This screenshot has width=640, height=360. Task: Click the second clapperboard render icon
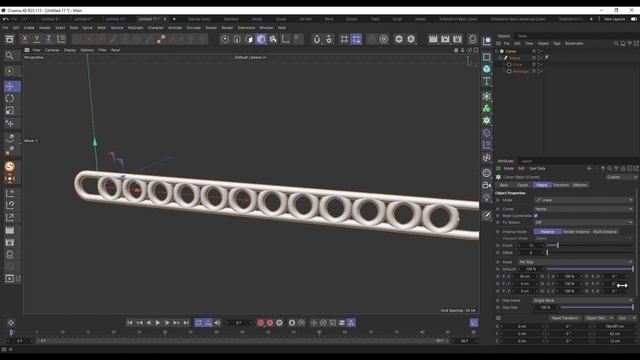coord(445,39)
